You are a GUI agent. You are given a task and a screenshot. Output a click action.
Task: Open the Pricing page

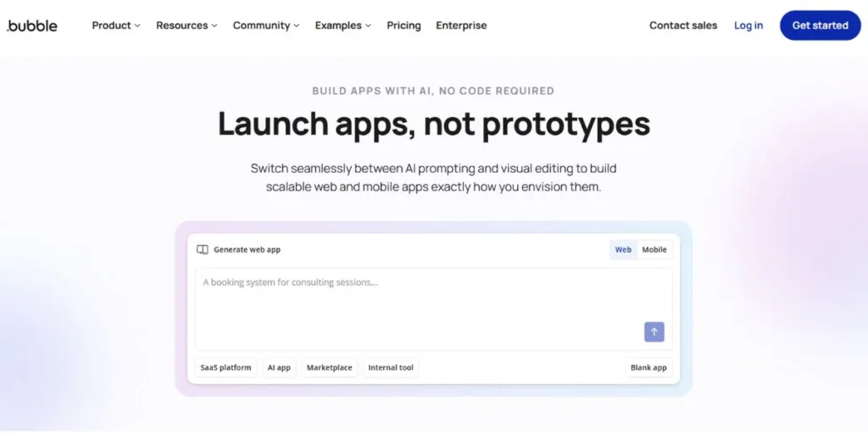point(403,25)
